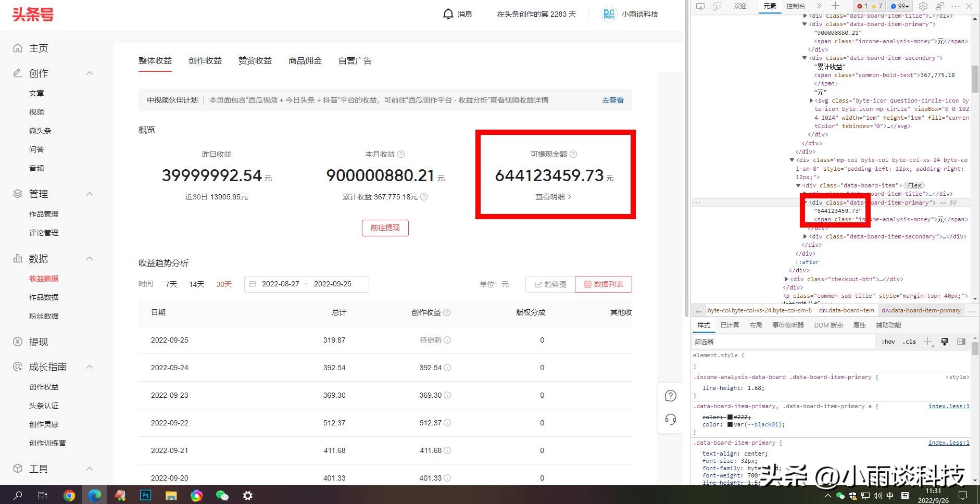
Task: Click the 前往提现 withdraw button
Action: (x=385, y=228)
